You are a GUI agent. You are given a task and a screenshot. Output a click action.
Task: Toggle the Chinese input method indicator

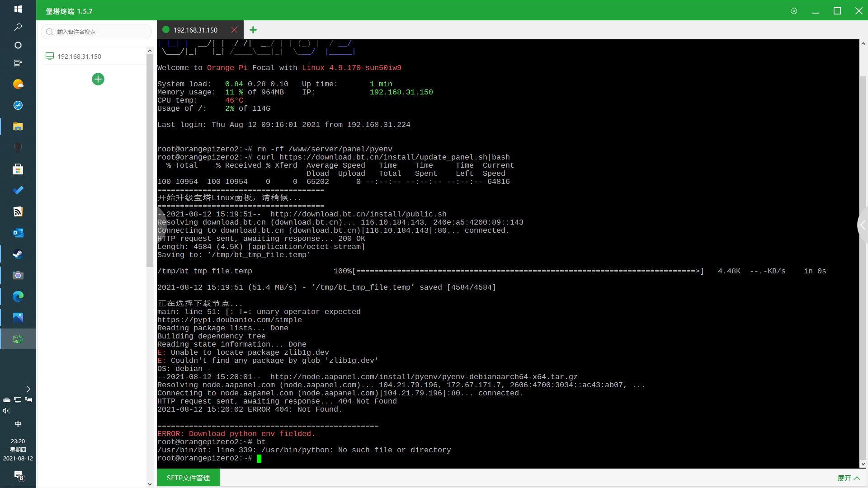tap(18, 424)
